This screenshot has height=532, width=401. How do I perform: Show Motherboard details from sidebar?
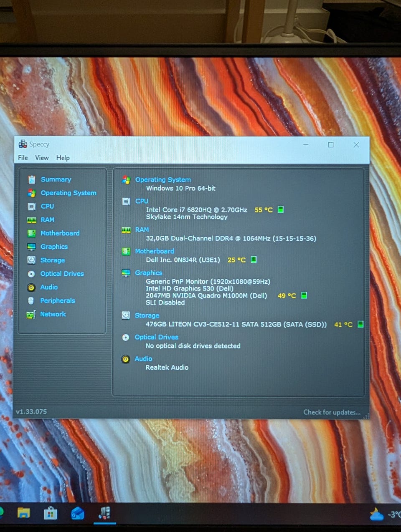[x=60, y=233]
